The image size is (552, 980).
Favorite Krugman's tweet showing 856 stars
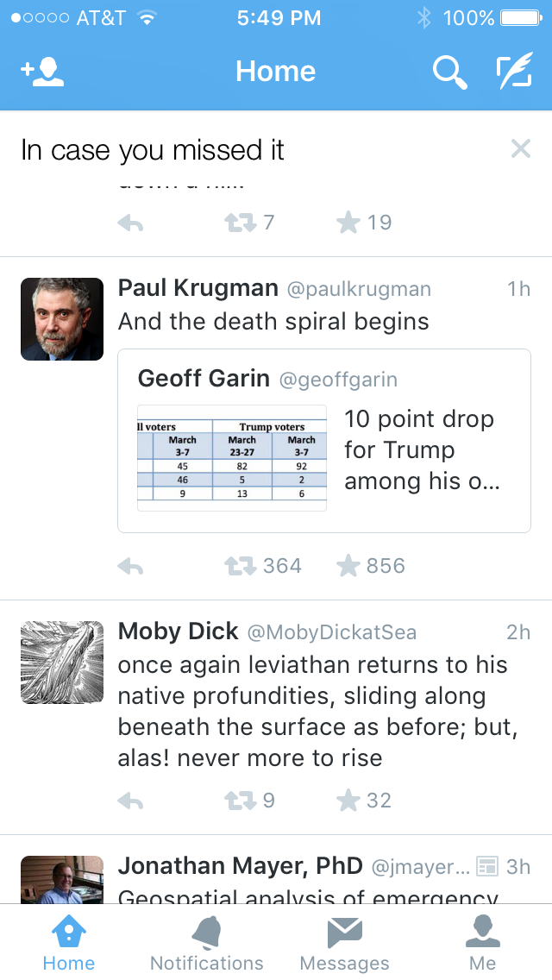(x=348, y=566)
